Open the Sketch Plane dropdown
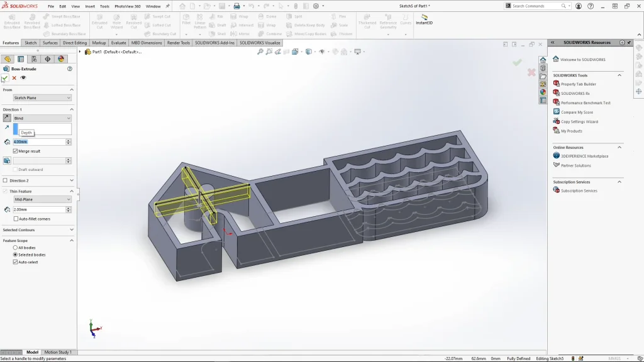 click(42, 98)
